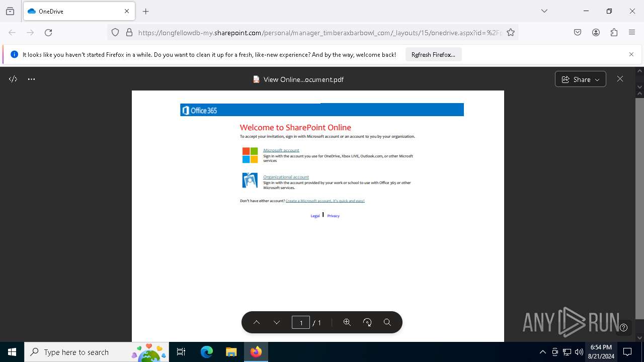Select the OneDrive browser tab

coord(78,11)
